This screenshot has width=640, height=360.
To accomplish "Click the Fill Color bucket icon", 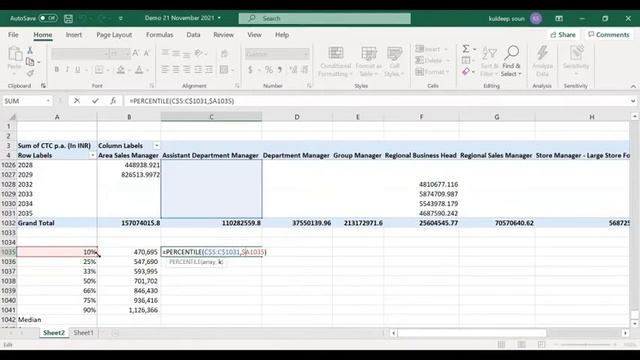I will point(121,70).
